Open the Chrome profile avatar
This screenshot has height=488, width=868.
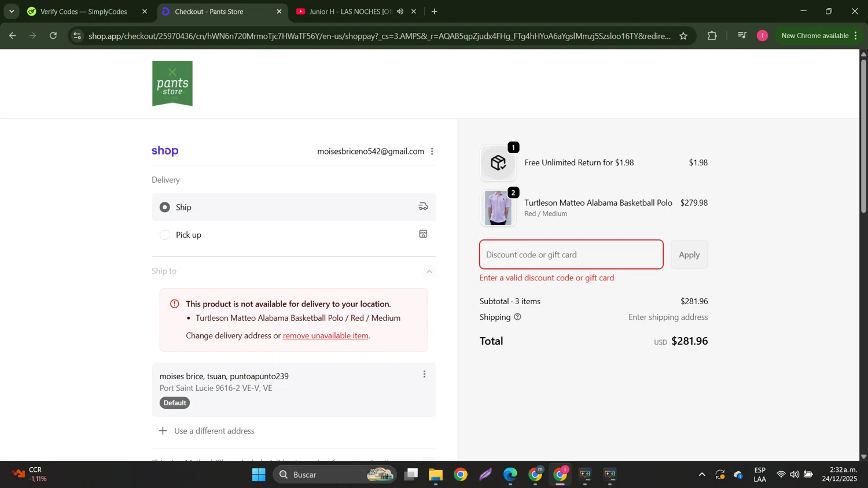pos(763,36)
